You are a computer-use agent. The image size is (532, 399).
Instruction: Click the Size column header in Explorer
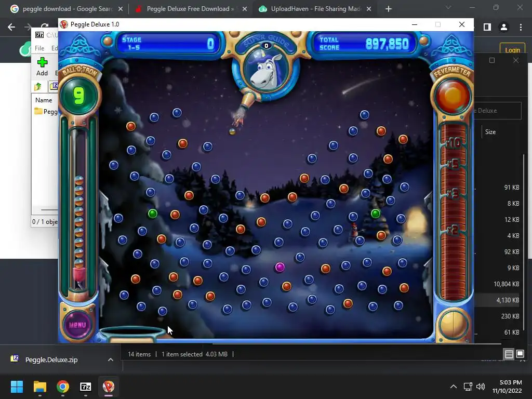tap(490, 132)
